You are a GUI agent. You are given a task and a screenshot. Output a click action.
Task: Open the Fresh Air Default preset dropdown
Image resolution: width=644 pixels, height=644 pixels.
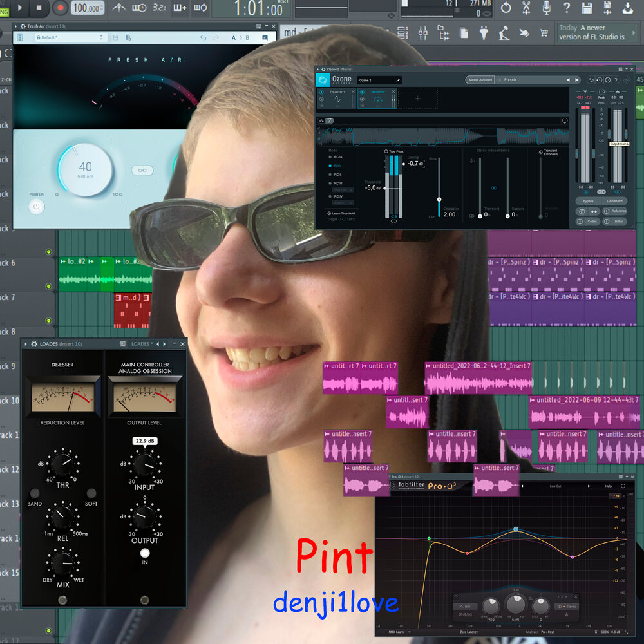[x=71, y=38]
